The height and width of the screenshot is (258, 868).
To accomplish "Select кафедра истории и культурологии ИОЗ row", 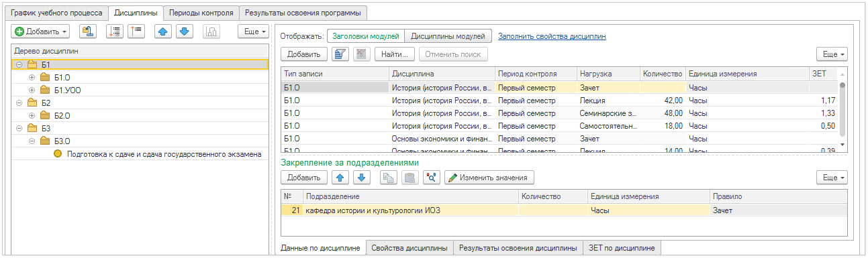I will pyautogui.click(x=564, y=210).
